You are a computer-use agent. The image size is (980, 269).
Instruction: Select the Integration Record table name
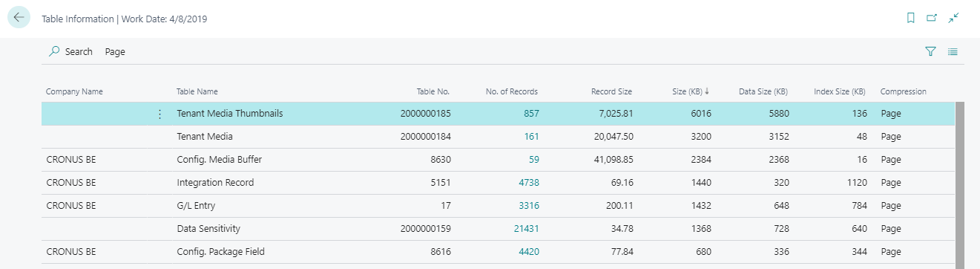pos(215,183)
